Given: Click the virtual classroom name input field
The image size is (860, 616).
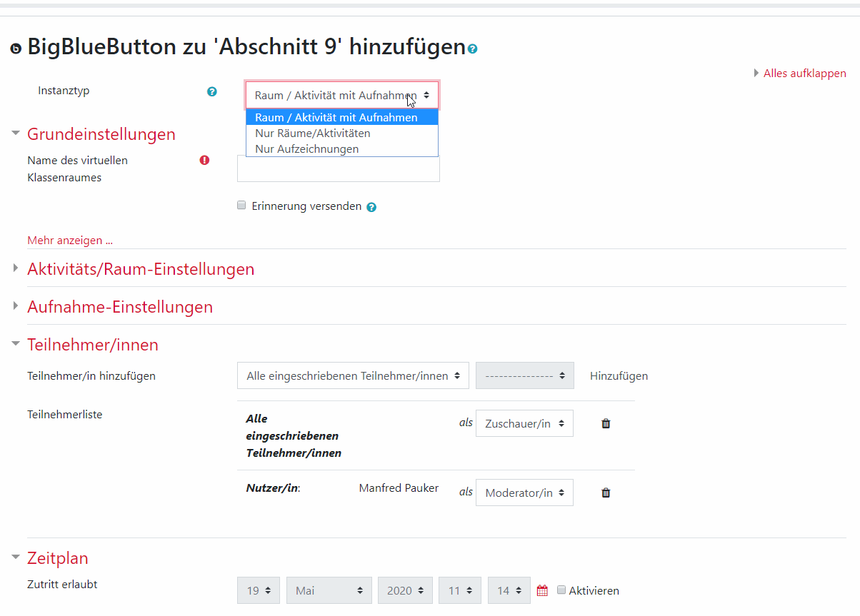Looking at the screenshot, I should click(x=338, y=169).
